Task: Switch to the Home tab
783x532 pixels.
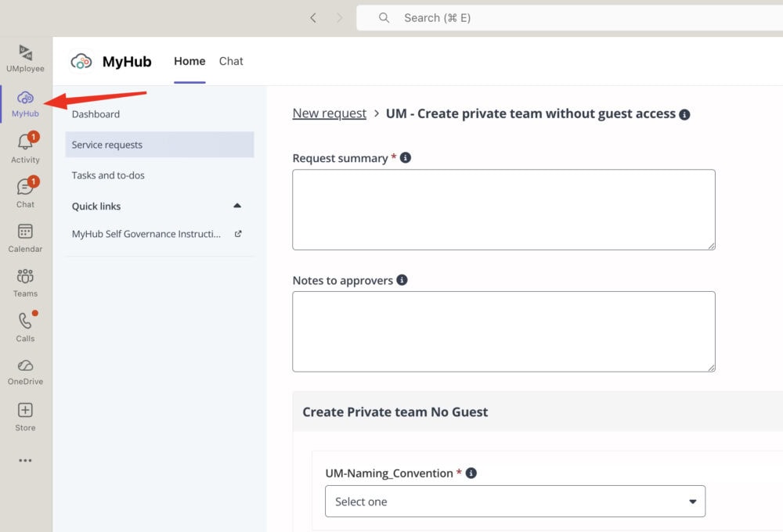Action: click(x=189, y=61)
